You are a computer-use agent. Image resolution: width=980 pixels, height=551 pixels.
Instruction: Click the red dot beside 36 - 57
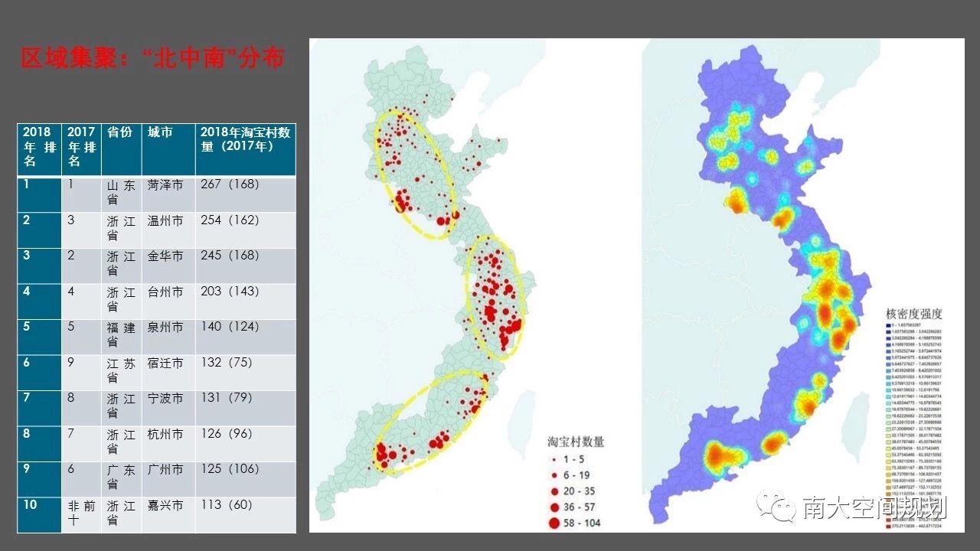point(554,507)
